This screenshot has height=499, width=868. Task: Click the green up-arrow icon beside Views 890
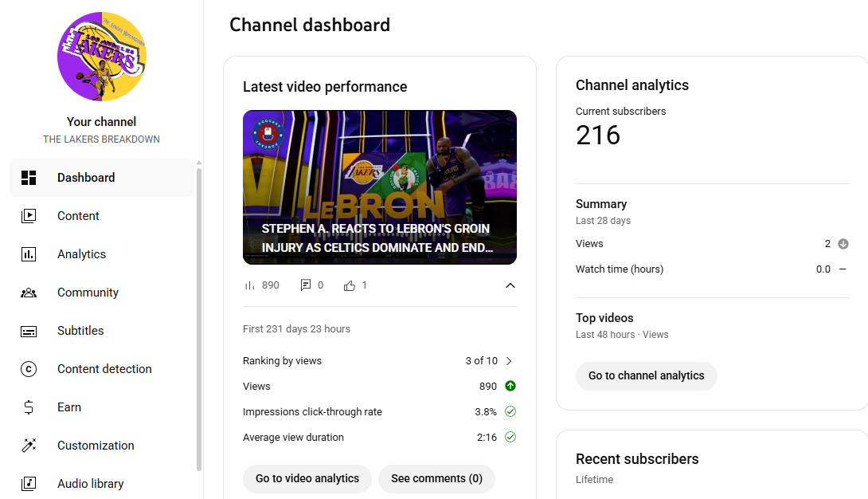tap(510, 386)
